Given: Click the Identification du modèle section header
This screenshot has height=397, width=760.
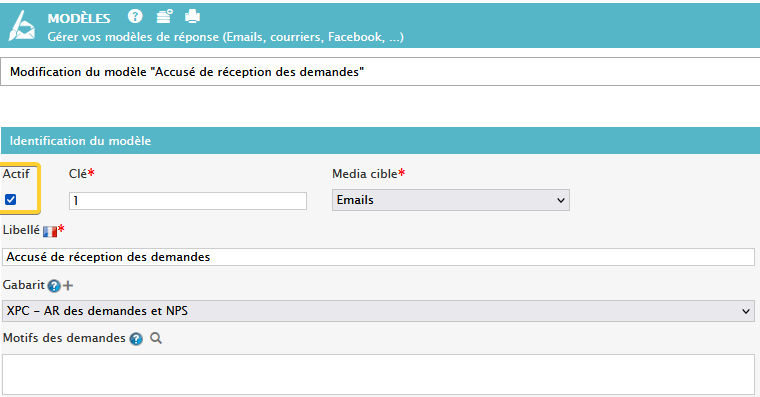Looking at the screenshot, I should (380, 141).
